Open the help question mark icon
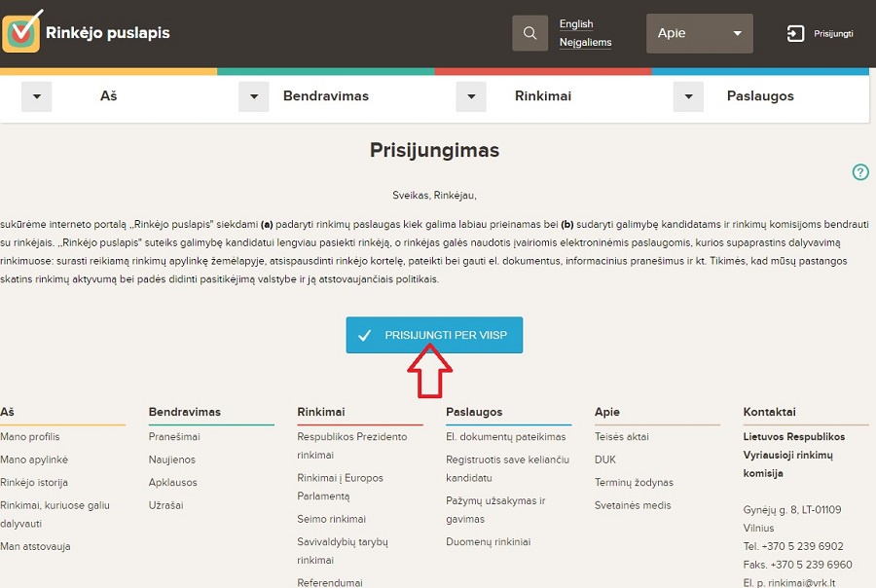This screenshot has width=876, height=588. 860,172
